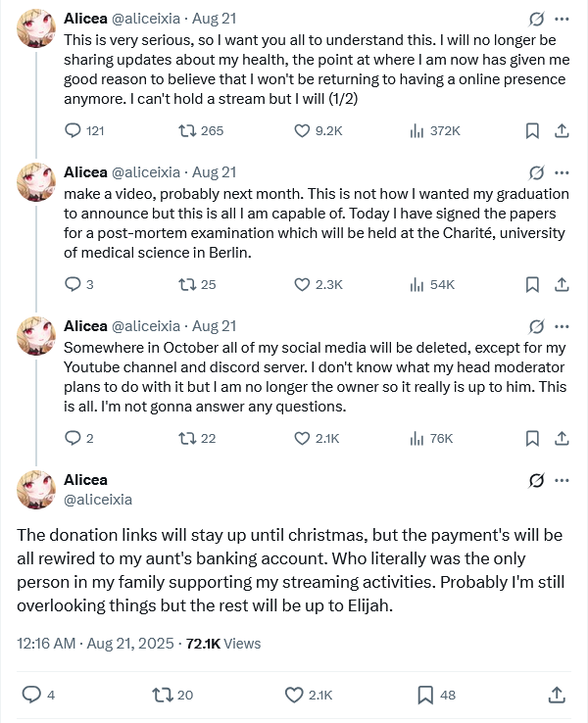This screenshot has width=588, height=723.
Task: Open more options on second tweet
Action: coord(563,172)
